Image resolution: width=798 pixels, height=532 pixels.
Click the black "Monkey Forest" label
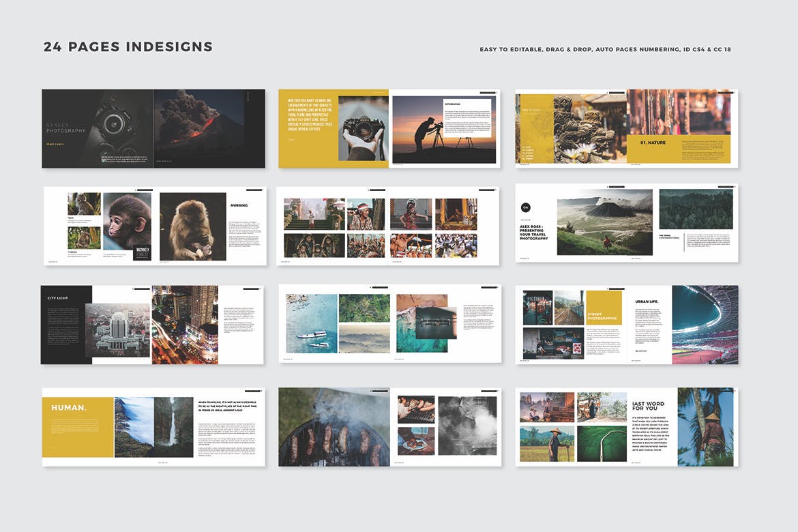click(x=142, y=252)
